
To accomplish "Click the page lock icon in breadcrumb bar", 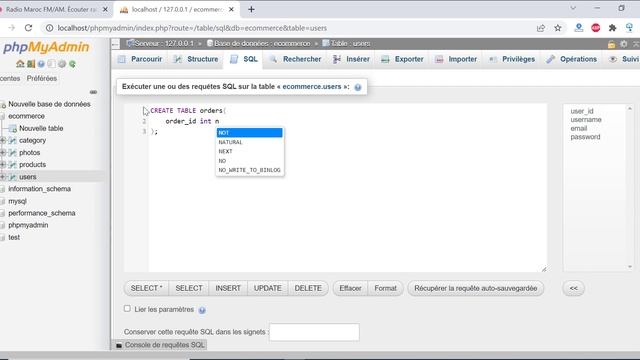I will pos(611,44).
